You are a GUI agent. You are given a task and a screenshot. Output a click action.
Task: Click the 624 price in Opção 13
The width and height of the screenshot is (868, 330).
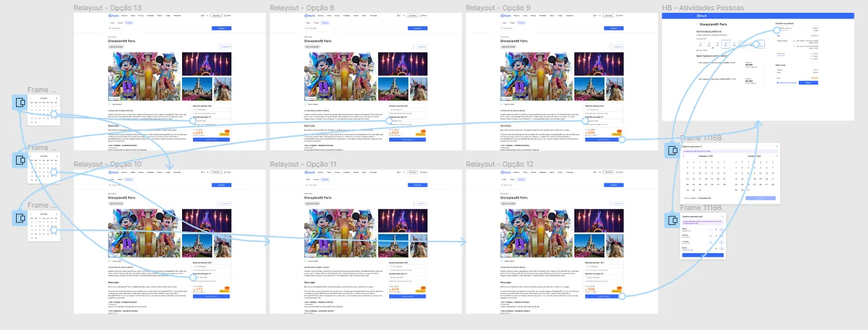(x=199, y=133)
